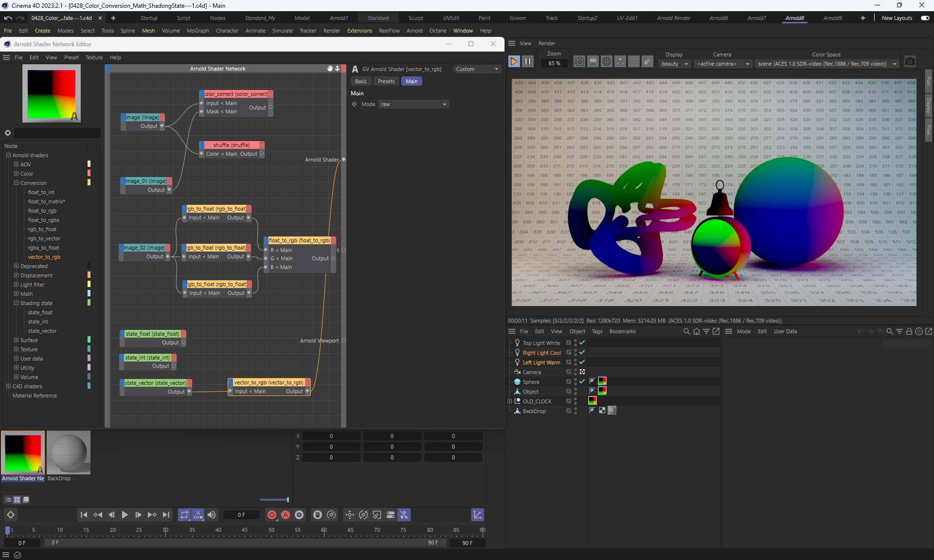This screenshot has width=934, height=560.
Task: Switch to the Presets tab
Action: (386, 81)
